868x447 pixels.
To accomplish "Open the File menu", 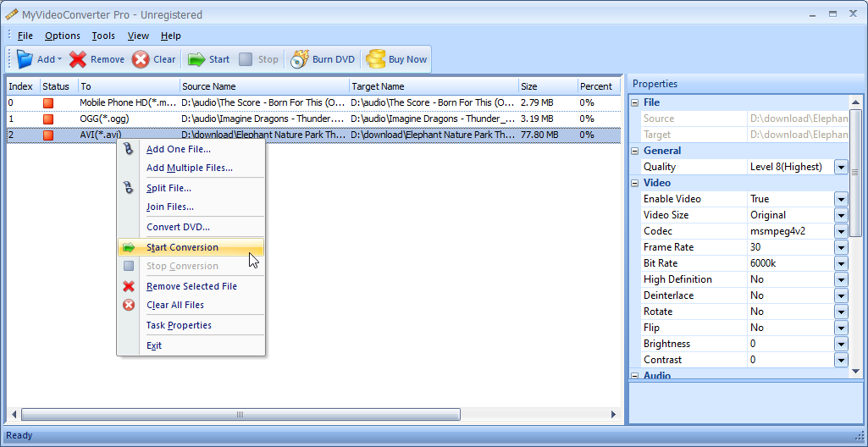I will click(x=25, y=36).
